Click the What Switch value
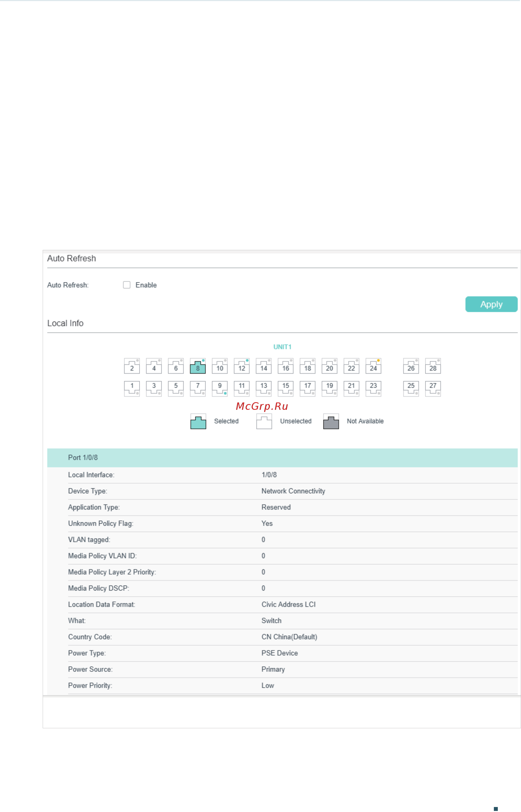 coord(271,621)
